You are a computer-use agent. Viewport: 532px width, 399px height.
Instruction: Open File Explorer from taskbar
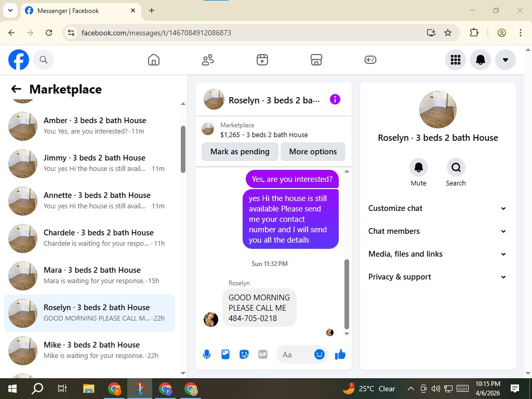(88, 389)
